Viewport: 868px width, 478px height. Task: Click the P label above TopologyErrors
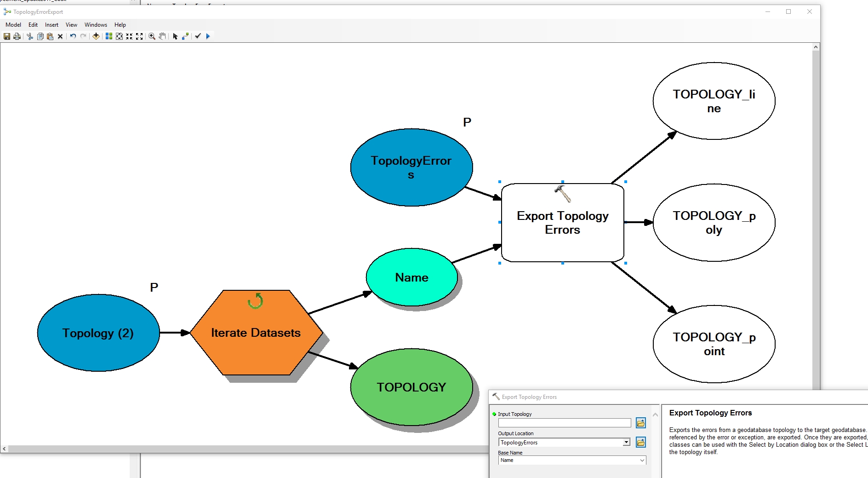467,122
